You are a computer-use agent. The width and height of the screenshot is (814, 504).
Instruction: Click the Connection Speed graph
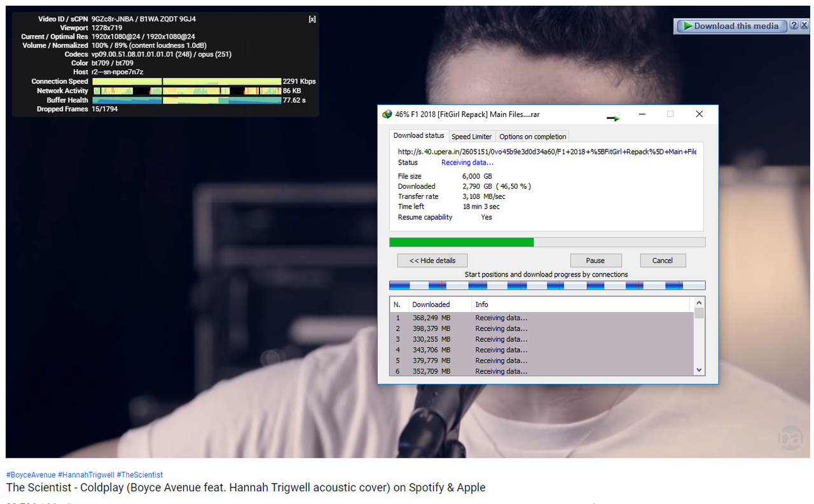[x=186, y=81]
